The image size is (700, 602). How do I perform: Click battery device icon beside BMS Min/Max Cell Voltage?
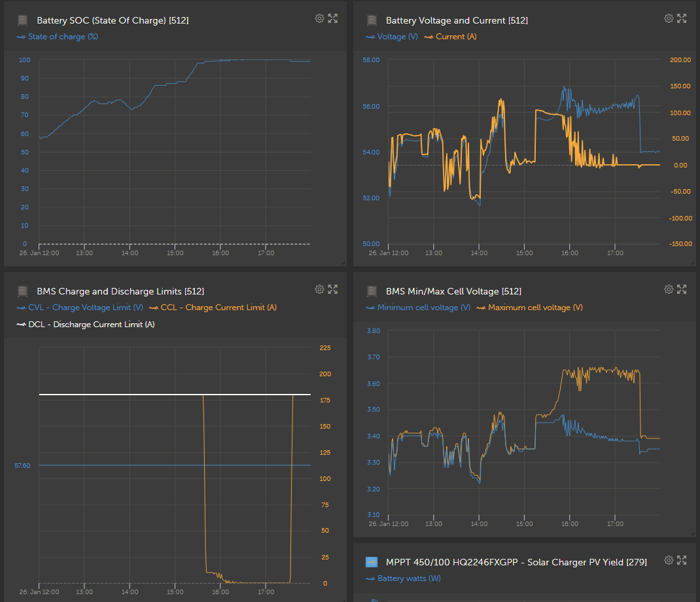pos(372,292)
